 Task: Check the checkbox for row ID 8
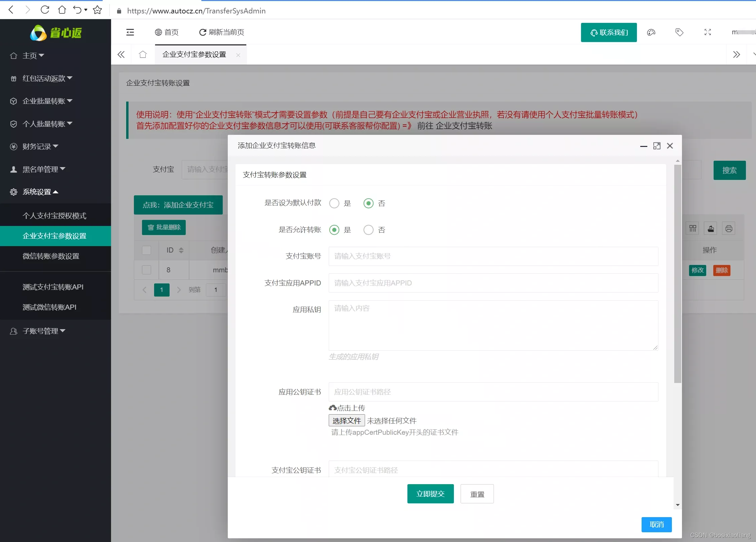[146, 270]
